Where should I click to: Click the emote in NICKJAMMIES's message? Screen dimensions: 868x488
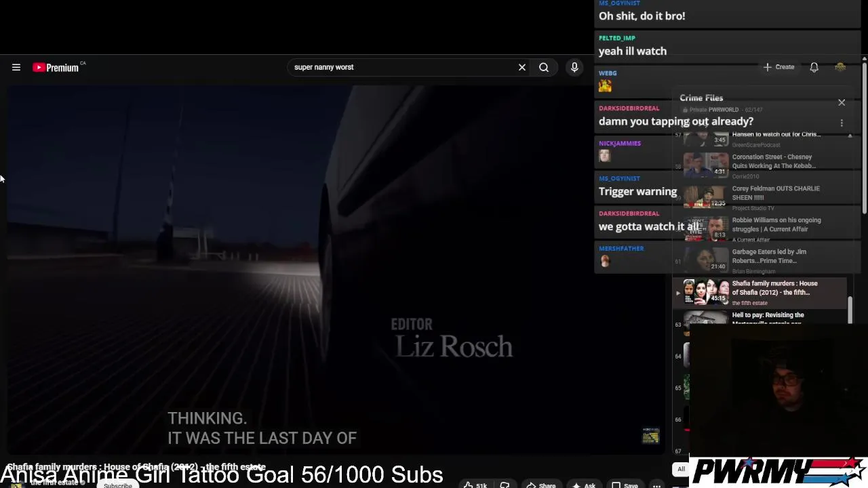pos(605,156)
